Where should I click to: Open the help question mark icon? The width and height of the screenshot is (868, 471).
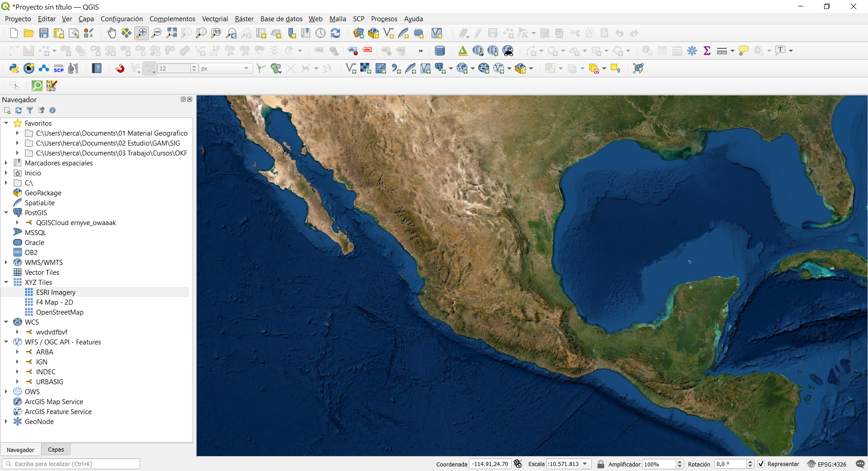pos(97,68)
